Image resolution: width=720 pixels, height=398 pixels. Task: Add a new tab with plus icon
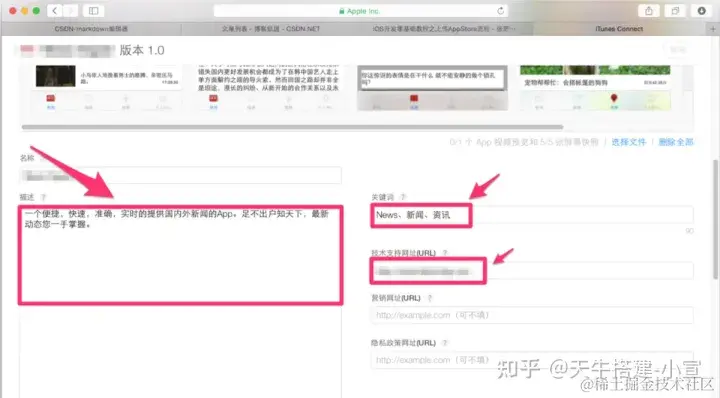coord(713,28)
